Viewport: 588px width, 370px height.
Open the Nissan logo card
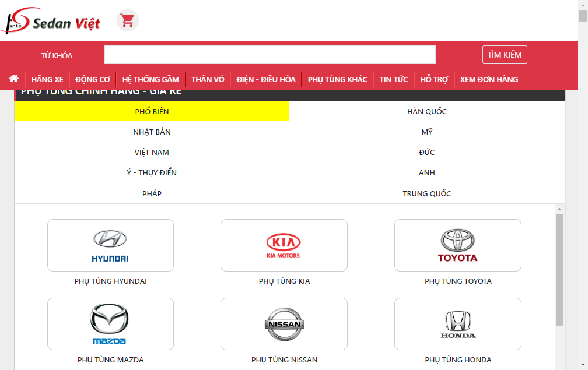pyautogui.click(x=284, y=324)
